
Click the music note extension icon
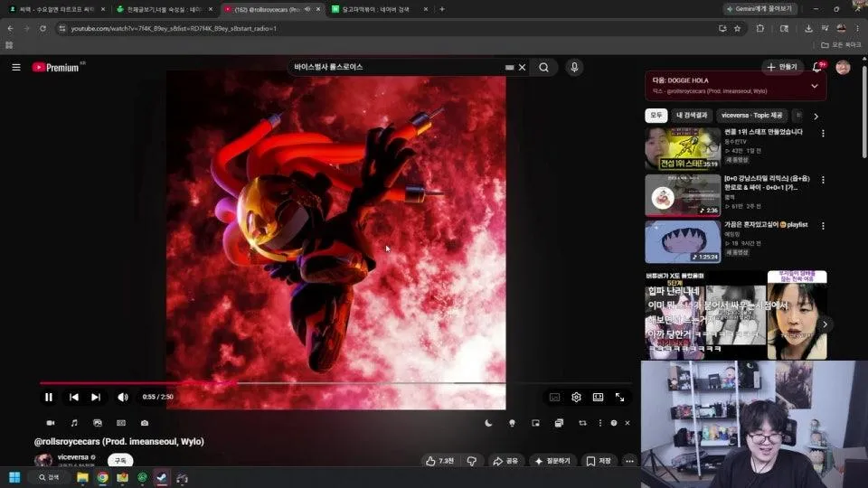(x=74, y=423)
